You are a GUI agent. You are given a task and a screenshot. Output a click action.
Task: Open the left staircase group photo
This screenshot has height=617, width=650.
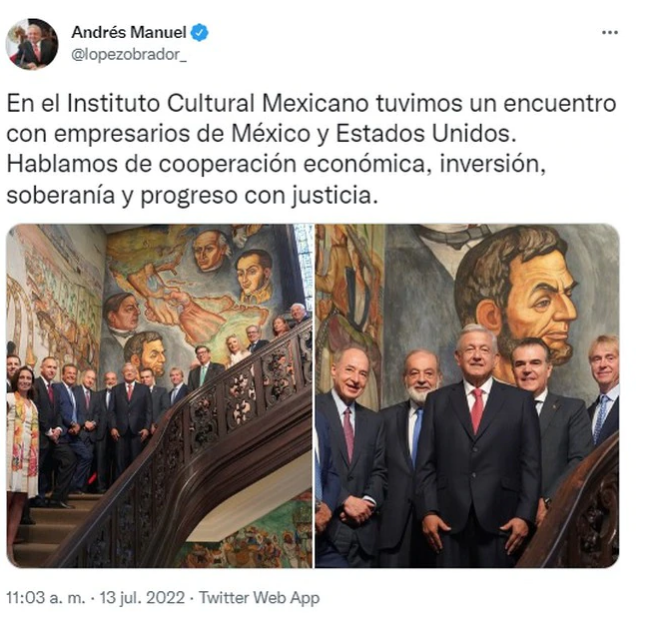coord(159,396)
